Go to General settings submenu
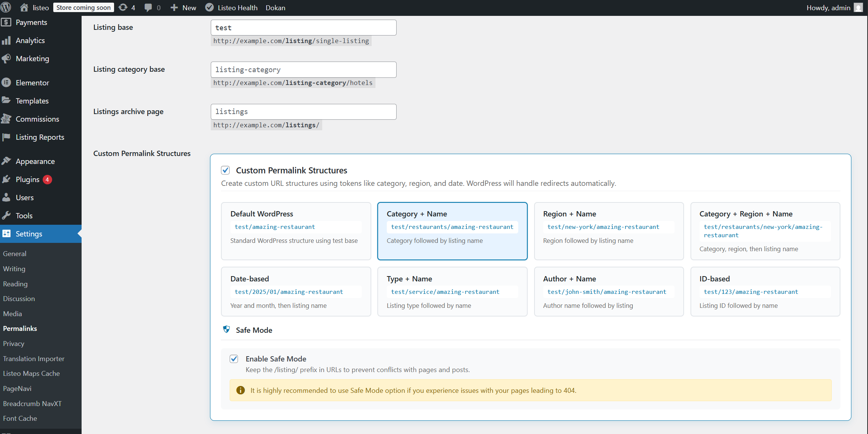 (x=15, y=254)
